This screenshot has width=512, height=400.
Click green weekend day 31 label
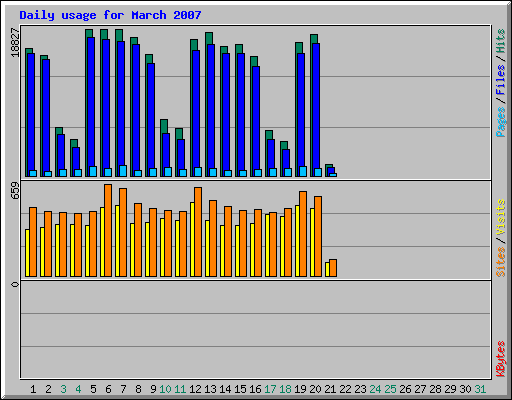click(480, 389)
